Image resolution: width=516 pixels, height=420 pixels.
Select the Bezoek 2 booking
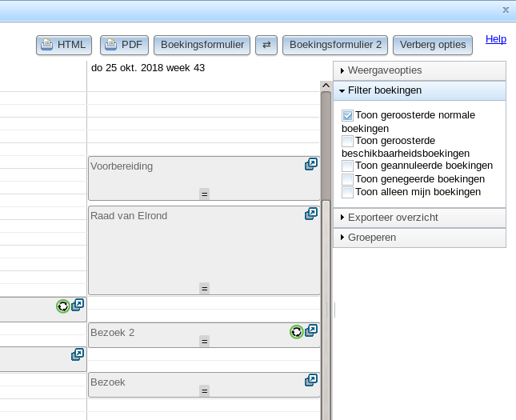point(204,335)
